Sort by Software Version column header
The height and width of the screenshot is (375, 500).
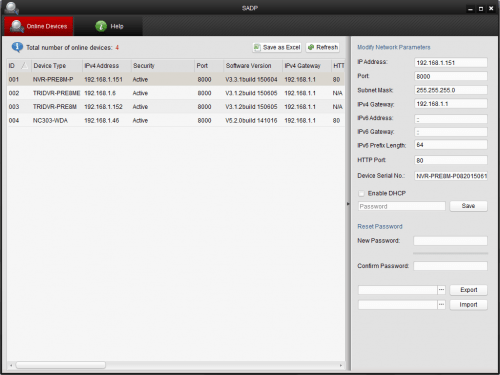[253, 66]
